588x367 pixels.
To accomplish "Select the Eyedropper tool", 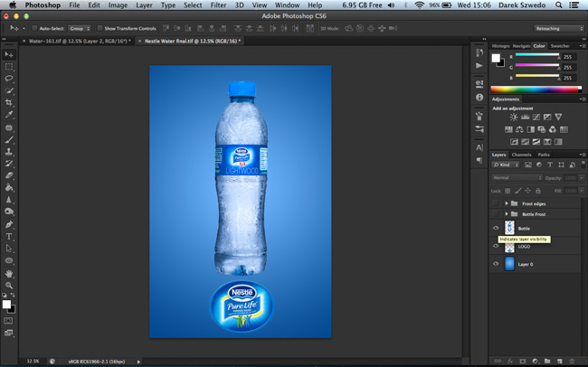I will tap(9, 114).
